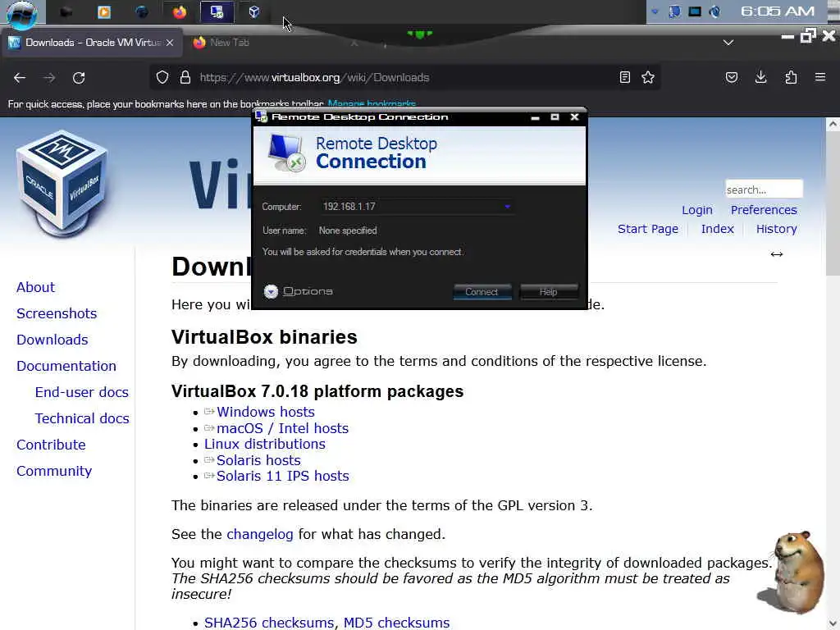
Task: Click the Connect button
Action: pos(482,291)
